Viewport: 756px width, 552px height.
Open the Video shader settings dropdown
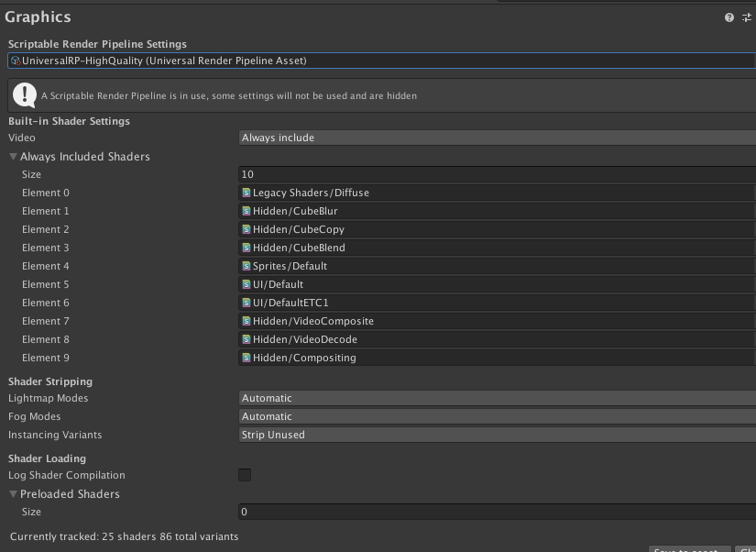(x=497, y=138)
